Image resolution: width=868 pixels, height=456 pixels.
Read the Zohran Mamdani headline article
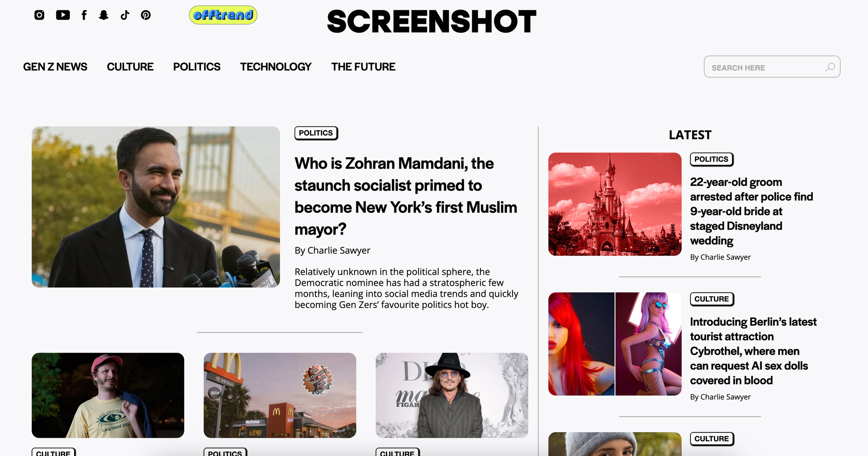(x=406, y=196)
